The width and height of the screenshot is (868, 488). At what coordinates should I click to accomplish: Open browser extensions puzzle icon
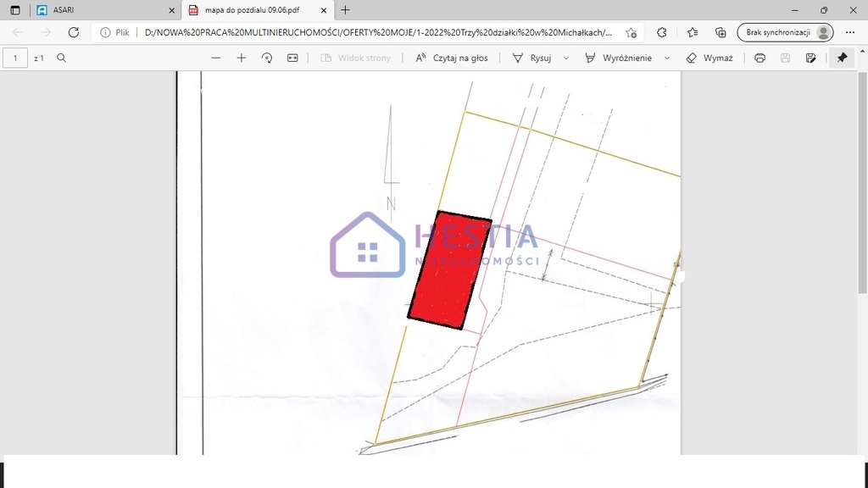pos(662,32)
